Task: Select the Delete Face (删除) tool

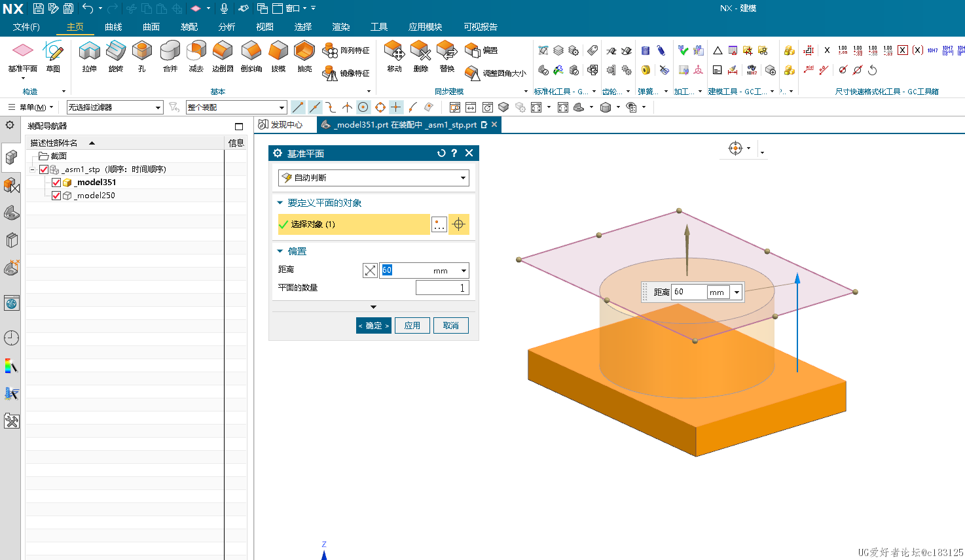Action: point(420,56)
